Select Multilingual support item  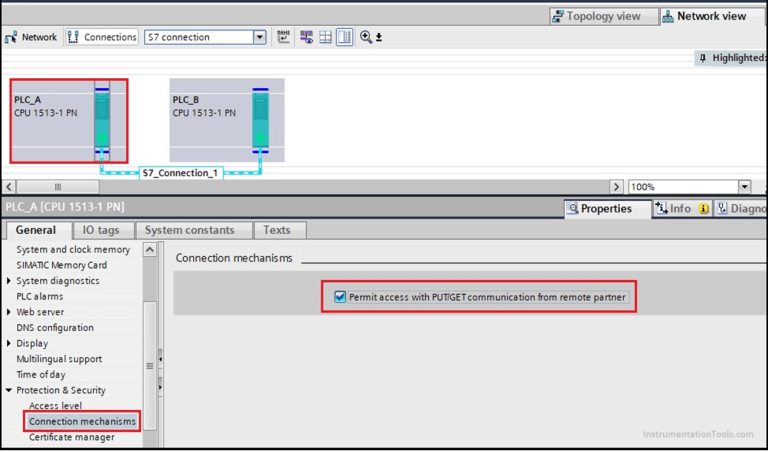(x=59, y=359)
